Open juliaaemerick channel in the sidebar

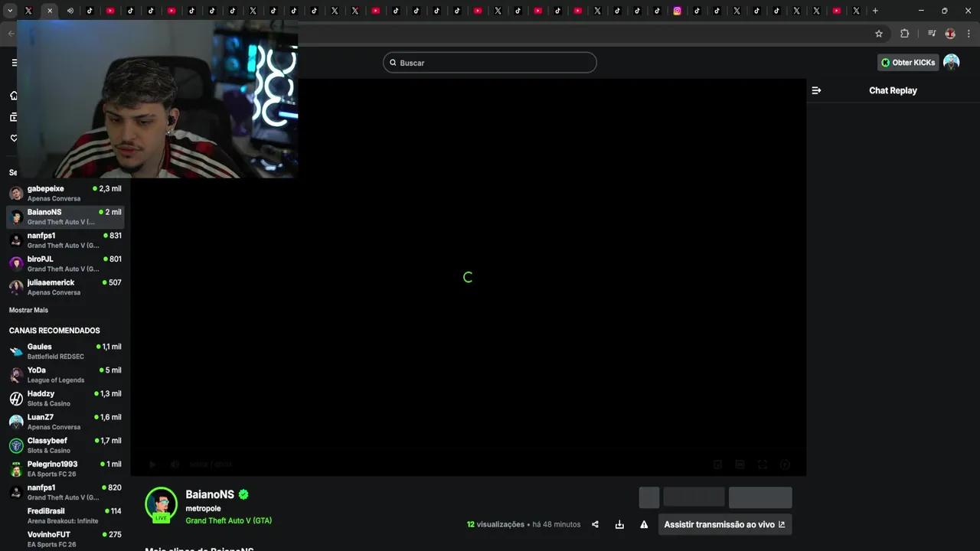(x=65, y=287)
